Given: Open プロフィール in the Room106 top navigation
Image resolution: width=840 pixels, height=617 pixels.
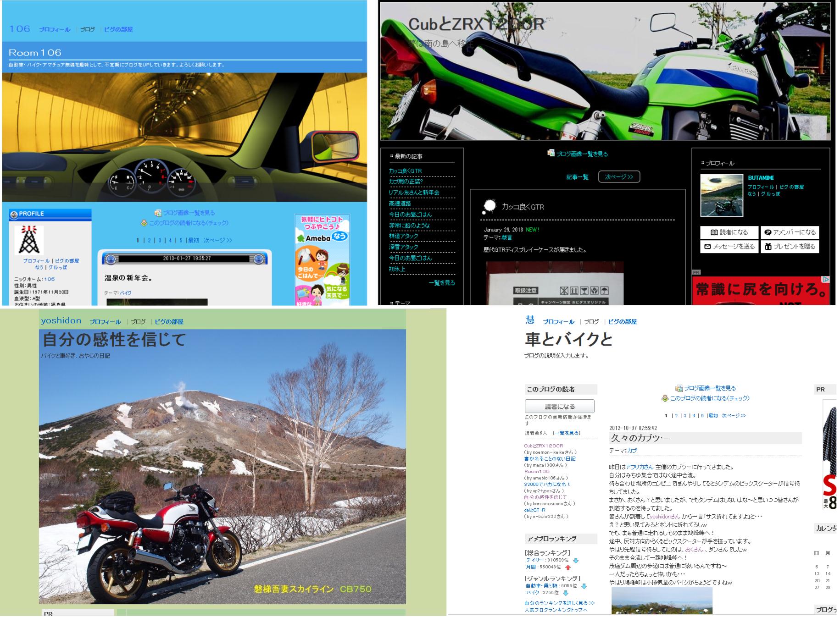Looking at the screenshot, I should (x=55, y=29).
